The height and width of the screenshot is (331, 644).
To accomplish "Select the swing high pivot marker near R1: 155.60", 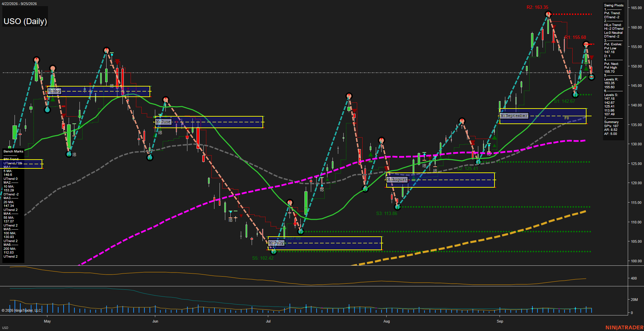I will click(x=586, y=44).
